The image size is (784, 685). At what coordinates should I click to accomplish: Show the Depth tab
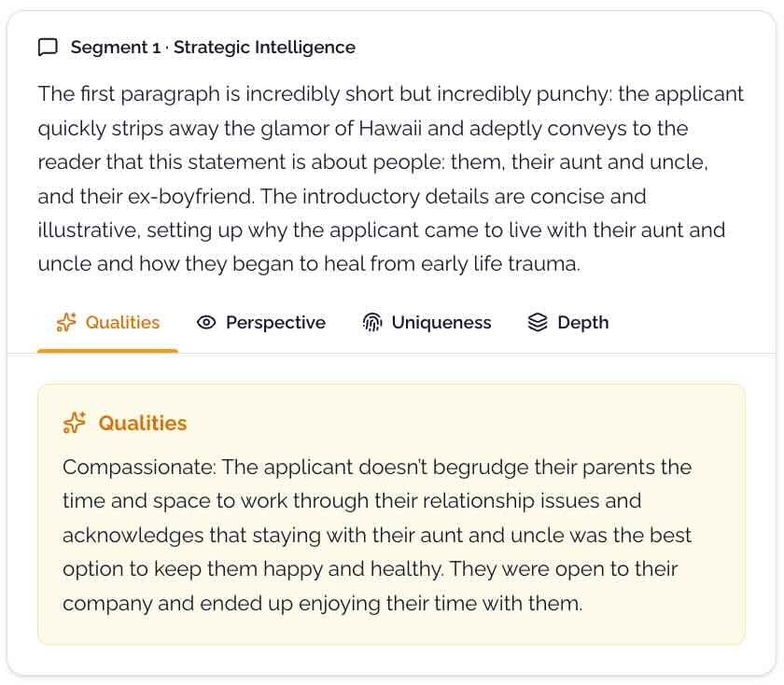coord(582,323)
